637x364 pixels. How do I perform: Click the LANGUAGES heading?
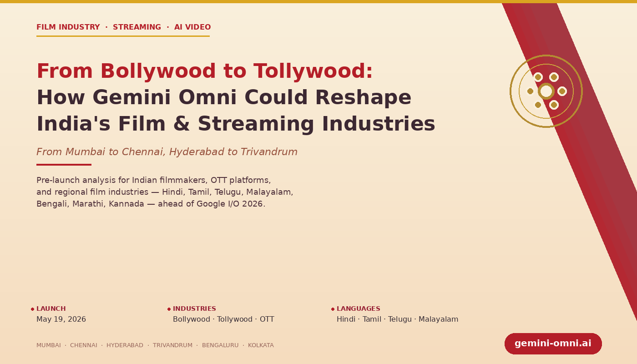(359, 308)
